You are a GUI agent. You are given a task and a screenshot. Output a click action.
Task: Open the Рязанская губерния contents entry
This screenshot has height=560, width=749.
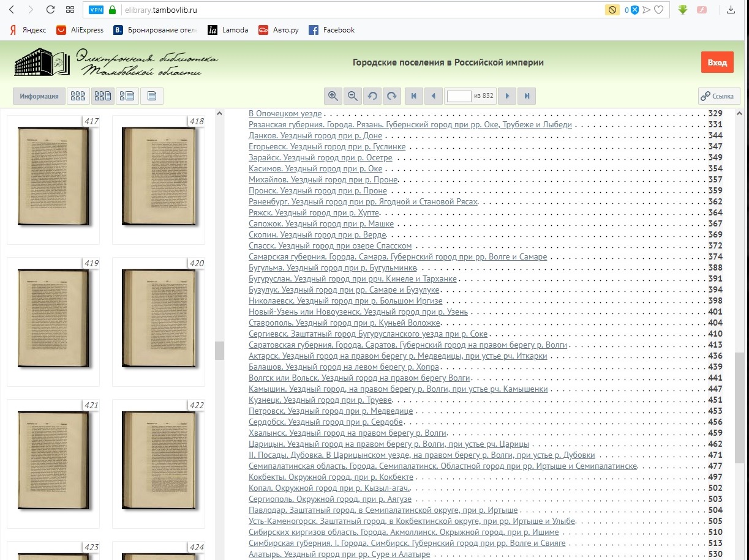click(410, 124)
